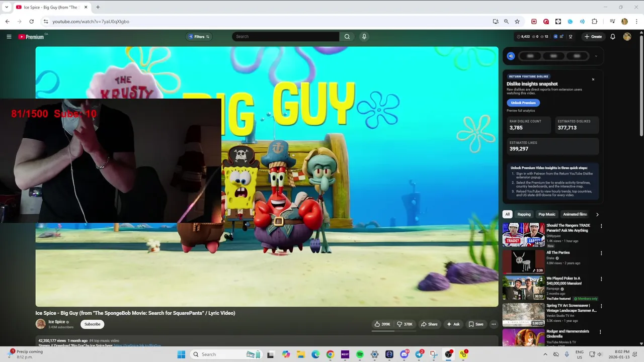Open Rodger and Hammerstein's Cinderella title
Viewport: 644px width, 362px height.
pos(568,334)
